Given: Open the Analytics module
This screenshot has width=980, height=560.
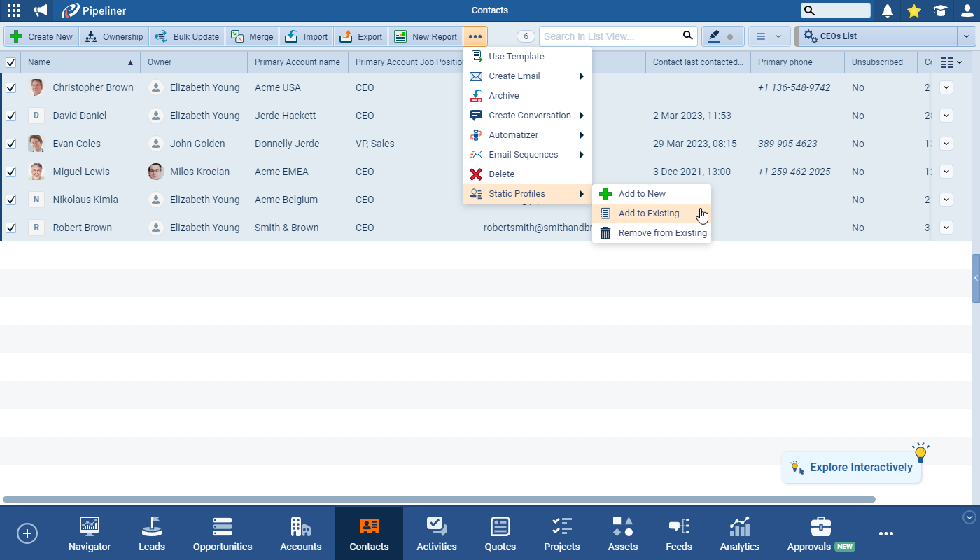Looking at the screenshot, I should click(x=739, y=534).
